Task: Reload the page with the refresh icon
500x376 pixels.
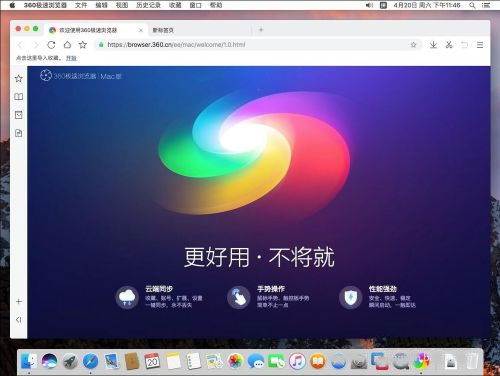Action: pos(51,45)
